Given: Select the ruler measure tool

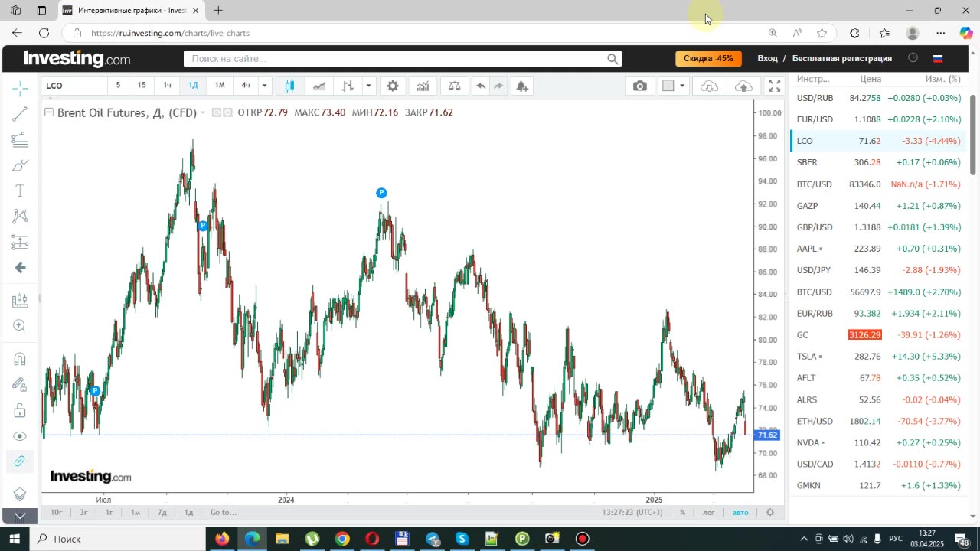Looking at the screenshot, I should tap(20, 301).
